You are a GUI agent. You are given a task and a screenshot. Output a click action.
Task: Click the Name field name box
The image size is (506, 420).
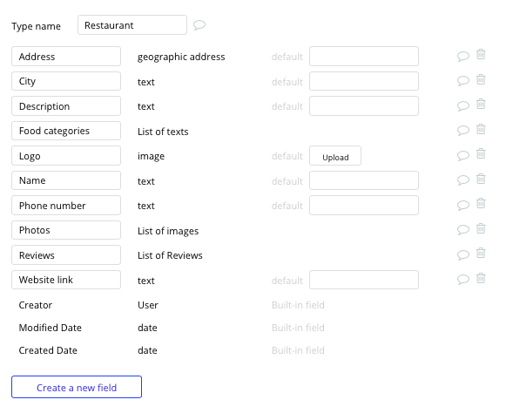coord(66,180)
